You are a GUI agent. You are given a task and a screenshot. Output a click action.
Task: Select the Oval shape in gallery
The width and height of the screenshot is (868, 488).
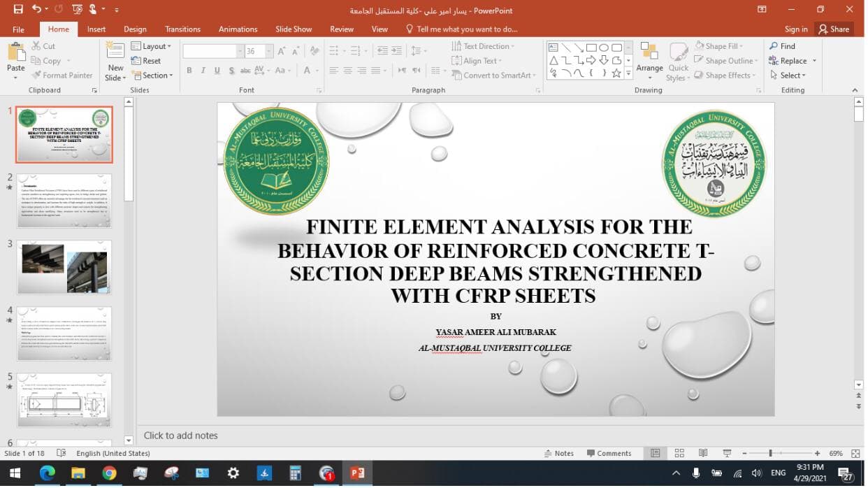click(x=604, y=48)
